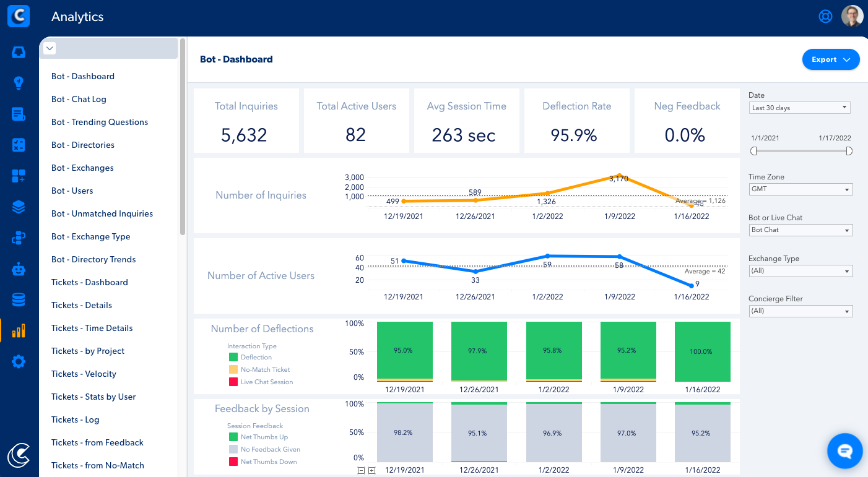Screen dimensions: 868x477
Task: Click the red Live Chat Session swatch
Action: [x=233, y=382]
